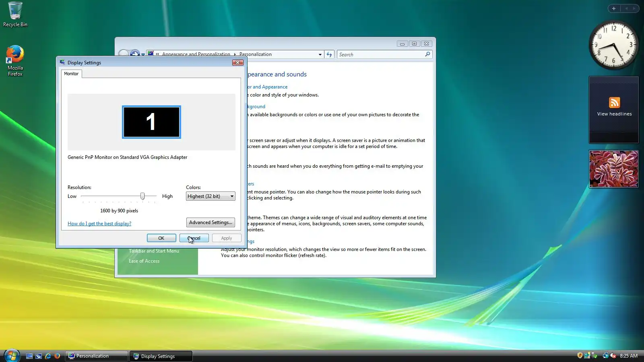Expand the breadcrumb arrow after Appearance and Personalization
This screenshot has height=362, width=644.
coord(235,54)
